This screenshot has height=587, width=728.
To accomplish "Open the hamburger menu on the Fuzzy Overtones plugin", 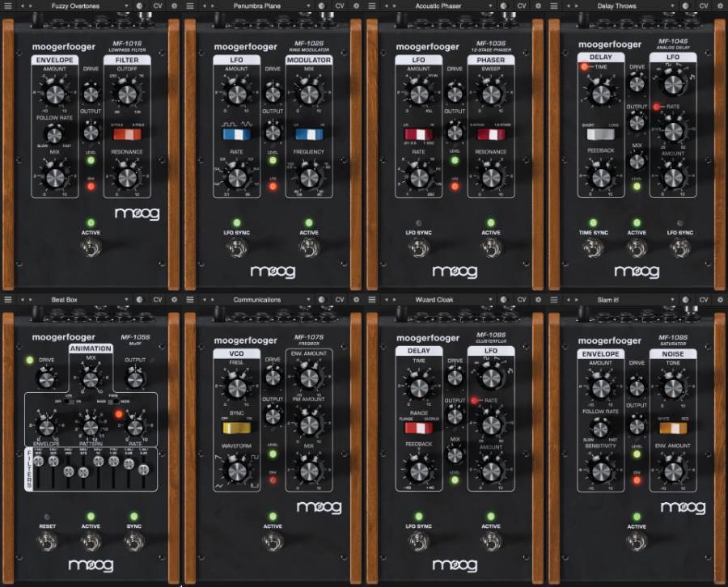I will (8, 6).
